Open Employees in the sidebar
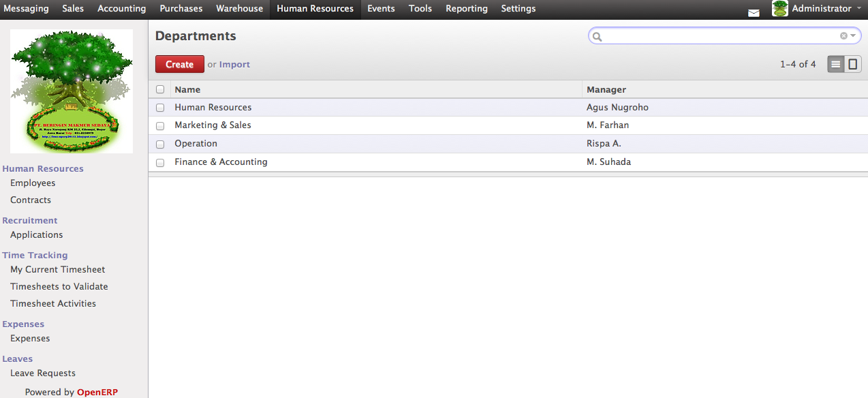The height and width of the screenshot is (398, 868). (x=33, y=183)
